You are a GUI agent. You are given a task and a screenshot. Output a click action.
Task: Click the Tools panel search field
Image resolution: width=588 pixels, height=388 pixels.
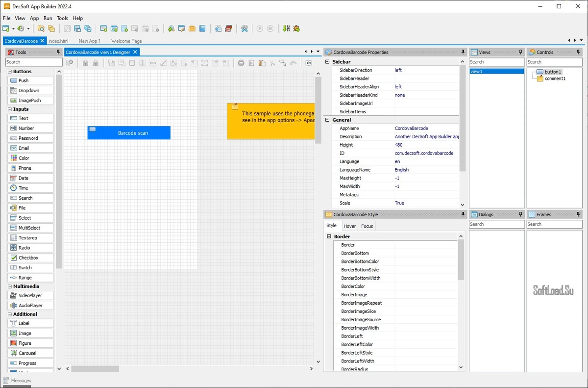[34, 62]
